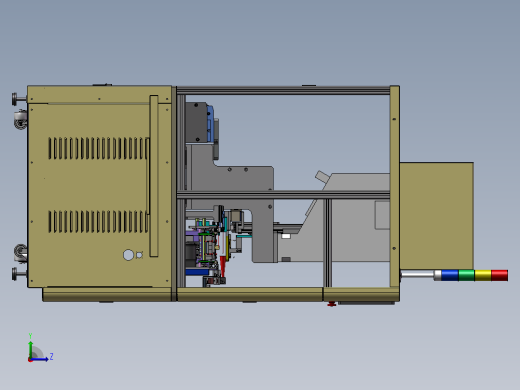Image resolution: width=520 pixels, height=390 pixels.
Task: Click the green Y axis arrow of triad
Action: point(31,349)
